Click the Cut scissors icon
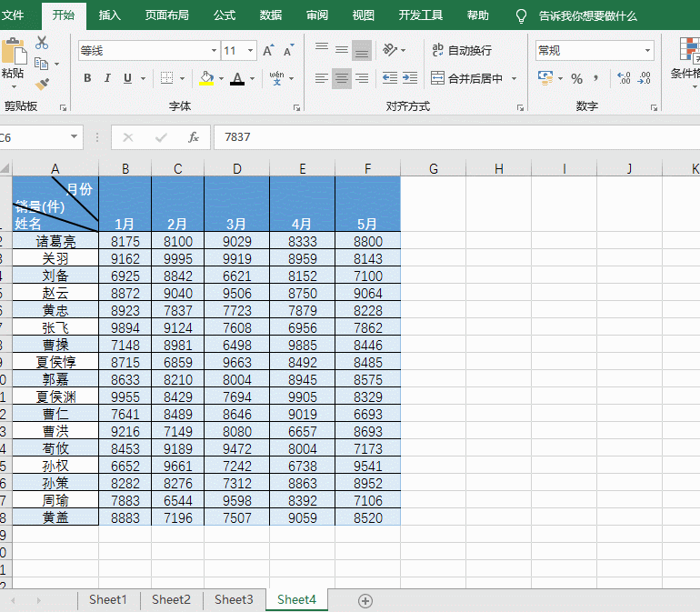Screen dimensions: 700x612 [42, 43]
